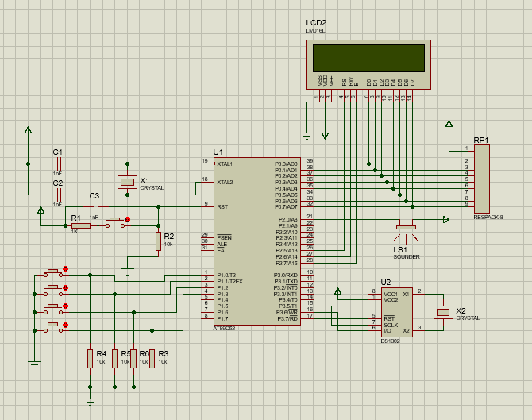
Task: Select the power terminal feeding RP1 pin 1
Action: [x=449, y=124]
